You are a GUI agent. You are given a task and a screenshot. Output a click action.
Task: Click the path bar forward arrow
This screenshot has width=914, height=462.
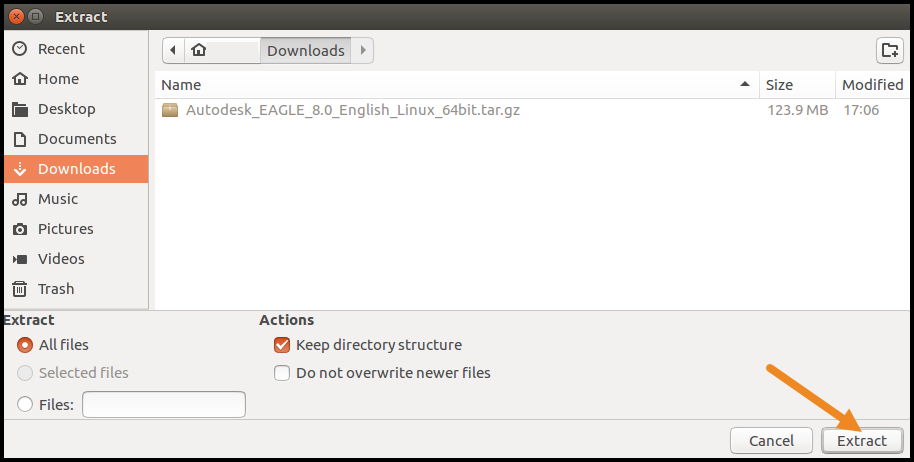click(x=363, y=50)
